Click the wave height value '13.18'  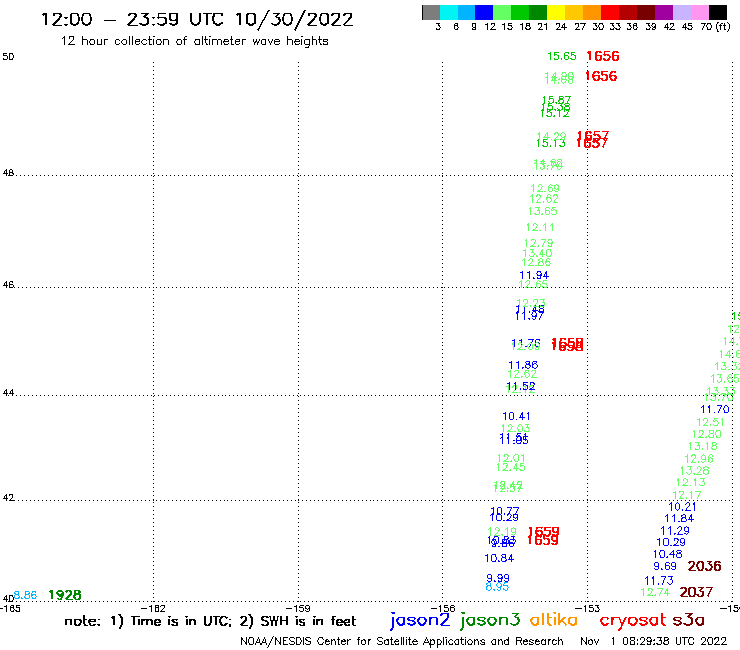[703, 446]
